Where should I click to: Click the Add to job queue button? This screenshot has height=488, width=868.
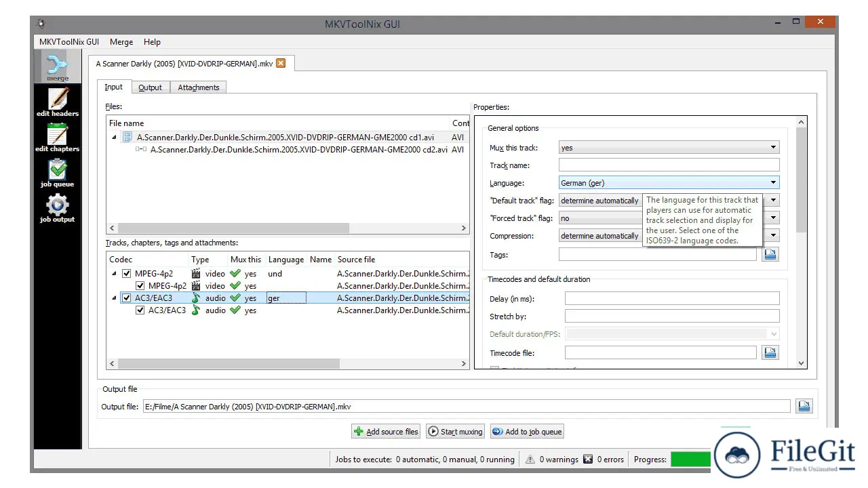coord(527,432)
